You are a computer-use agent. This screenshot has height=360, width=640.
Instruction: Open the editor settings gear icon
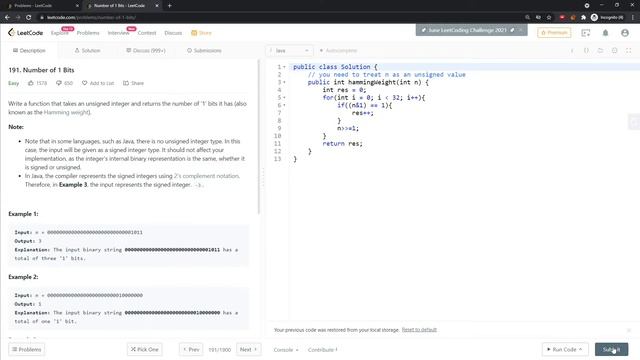click(x=614, y=51)
